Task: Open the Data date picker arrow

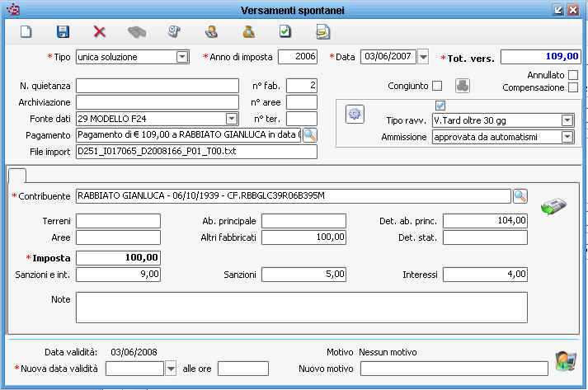Action: coord(423,57)
